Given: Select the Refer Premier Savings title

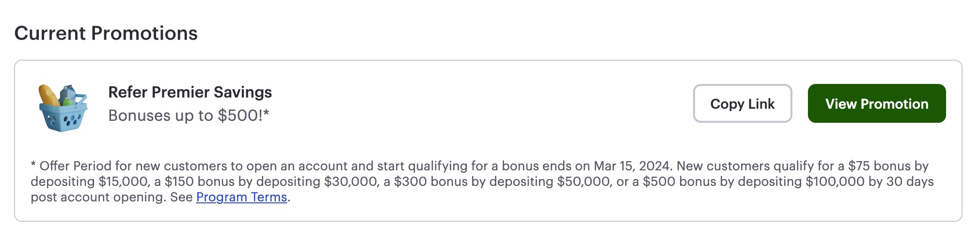Looking at the screenshot, I should coord(190,92).
